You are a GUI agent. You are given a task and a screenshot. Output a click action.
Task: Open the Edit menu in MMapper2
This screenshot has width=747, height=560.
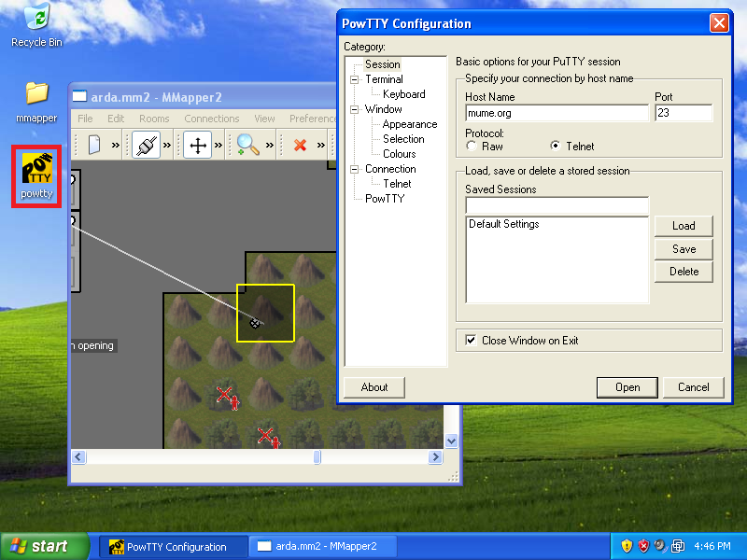pyautogui.click(x=116, y=119)
